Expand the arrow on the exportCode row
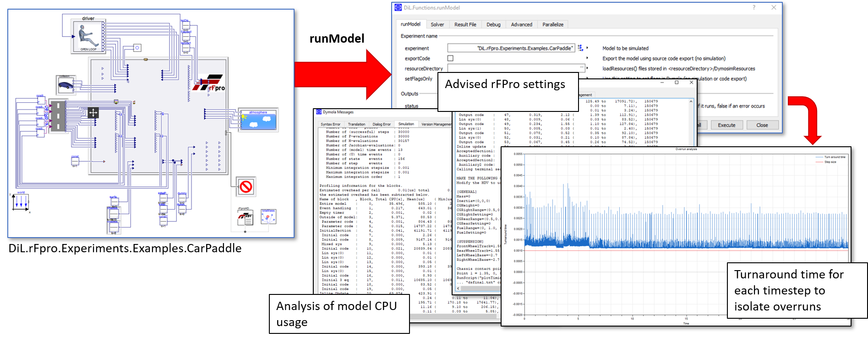This screenshot has width=868, height=338. (587, 58)
